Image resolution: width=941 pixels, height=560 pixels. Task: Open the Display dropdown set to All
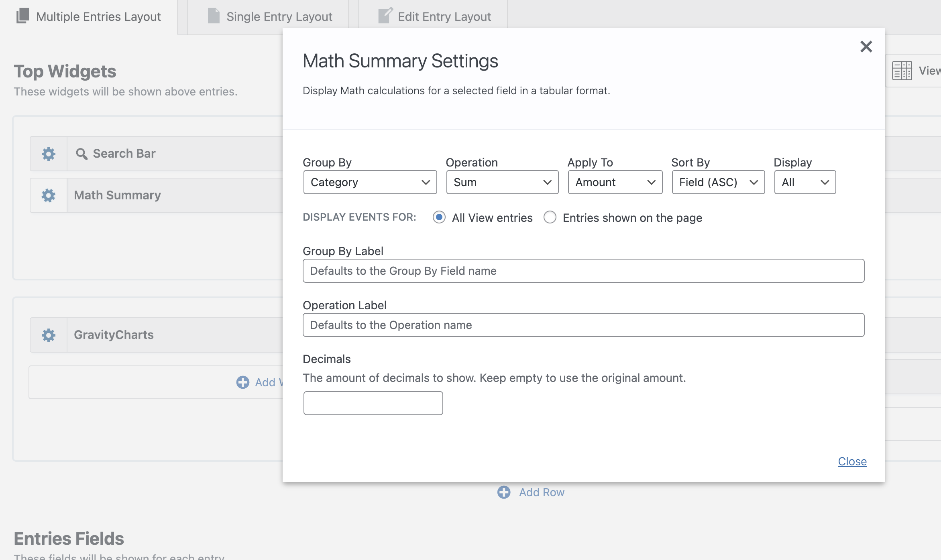pyautogui.click(x=805, y=182)
